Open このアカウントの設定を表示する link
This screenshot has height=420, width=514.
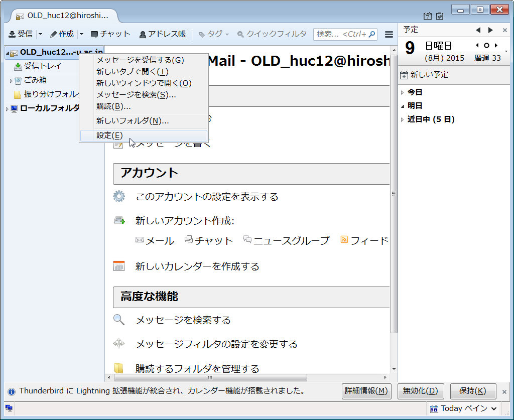click(x=207, y=197)
